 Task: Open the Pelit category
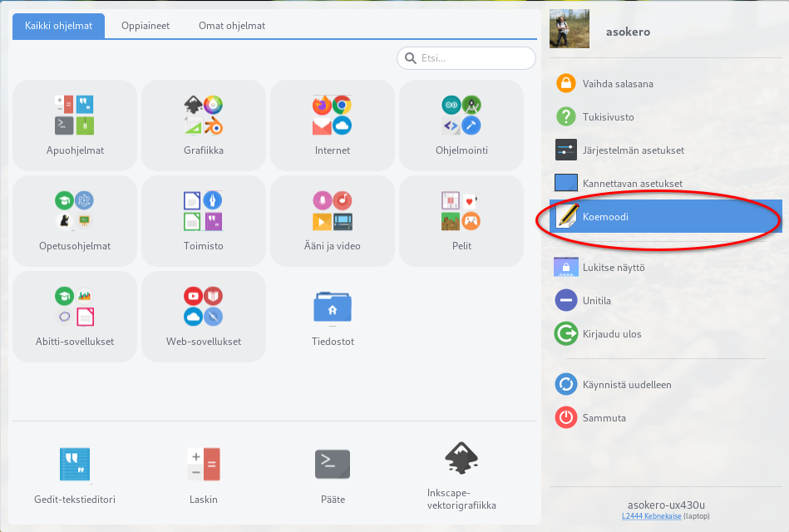461,221
